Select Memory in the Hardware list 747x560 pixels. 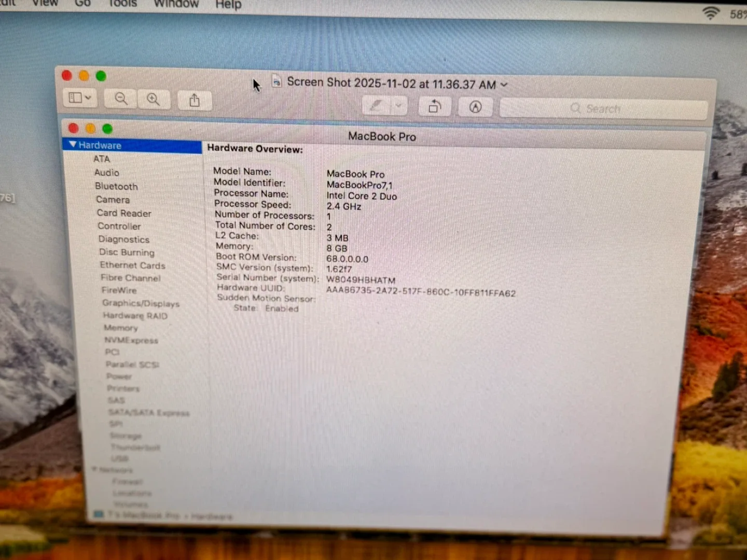click(x=121, y=328)
